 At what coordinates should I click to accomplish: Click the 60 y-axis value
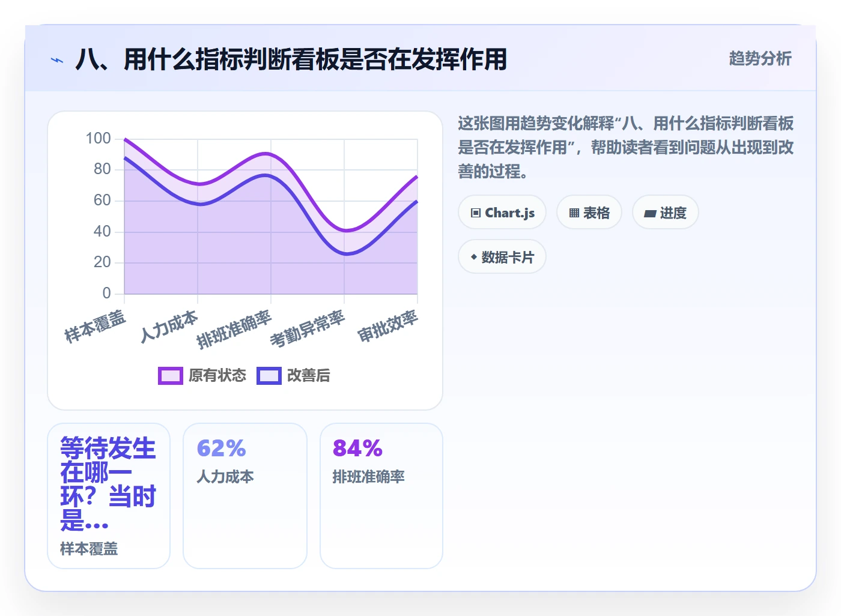[102, 201]
